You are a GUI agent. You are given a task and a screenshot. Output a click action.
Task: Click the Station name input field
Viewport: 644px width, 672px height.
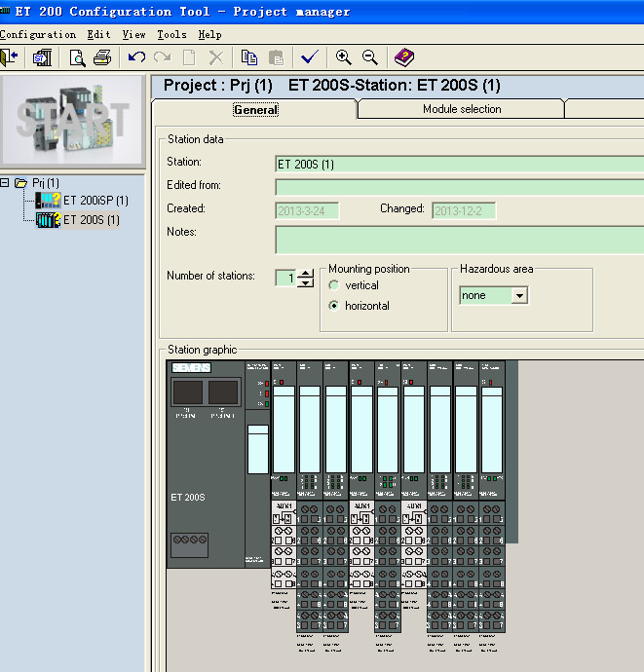click(x=459, y=165)
